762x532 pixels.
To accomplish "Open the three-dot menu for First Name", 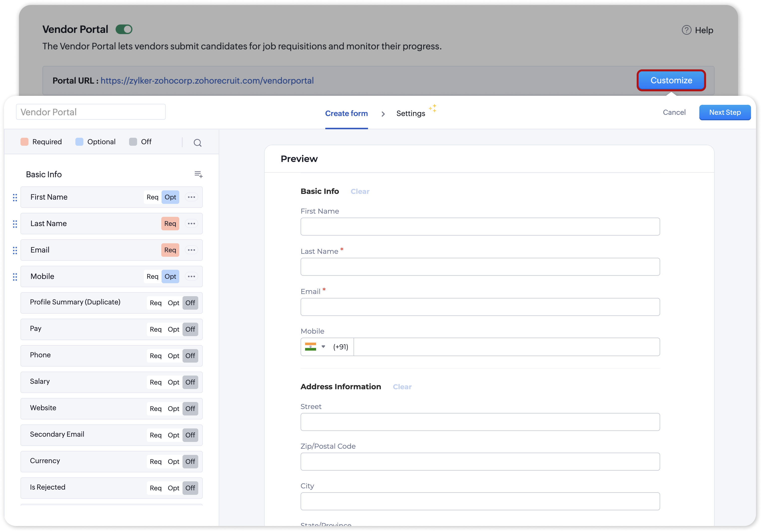I will [191, 197].
